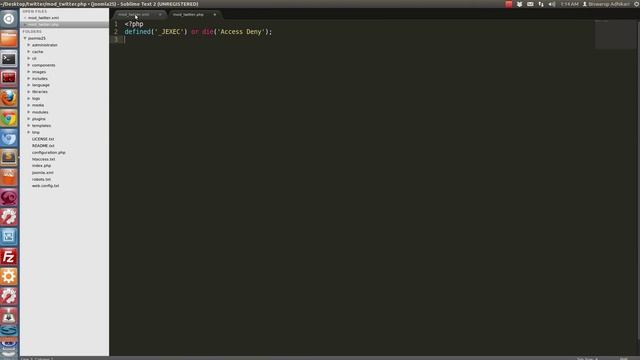Open System Settings gear icon in dock
Image resolution: width=640 pixels, height=360 pixels.
[9, 276]
